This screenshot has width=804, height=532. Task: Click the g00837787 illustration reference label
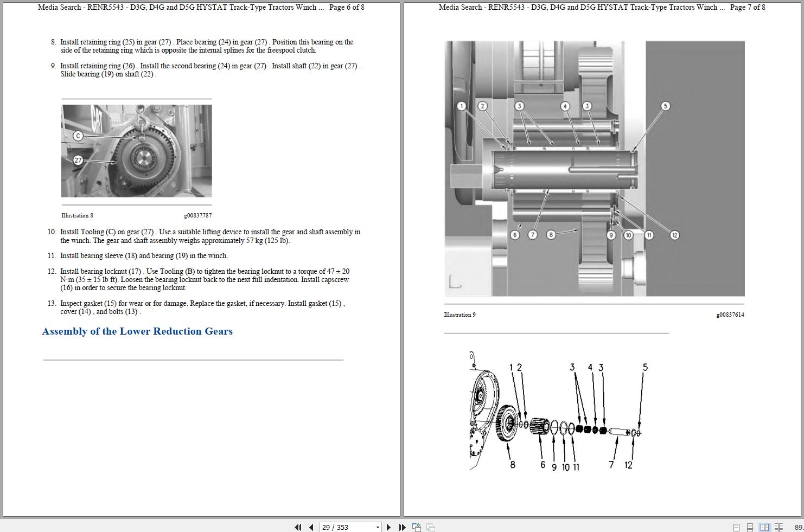pos(199,215)
